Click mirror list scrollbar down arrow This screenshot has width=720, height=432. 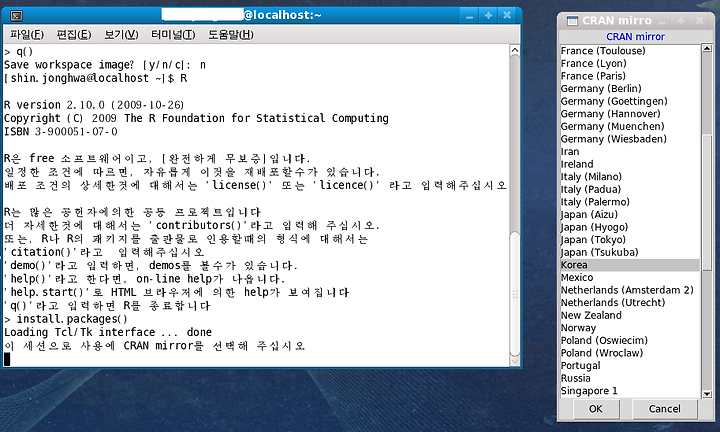coord(707,394)
